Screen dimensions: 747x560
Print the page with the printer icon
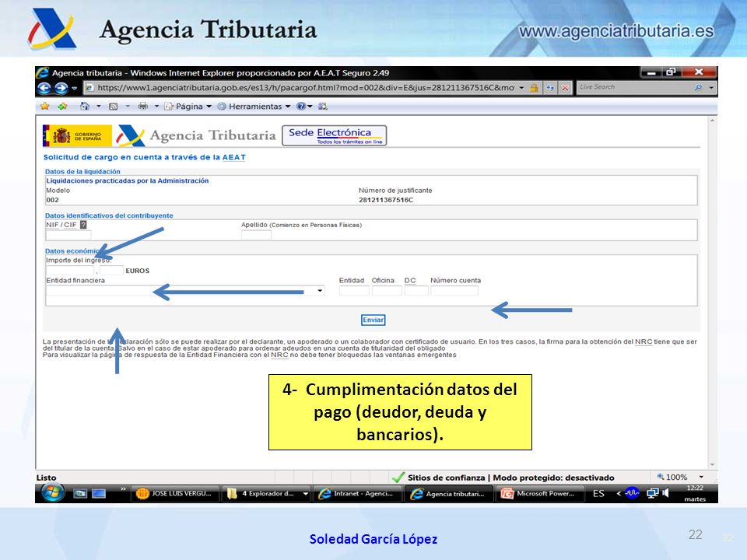tap(142, 107)
